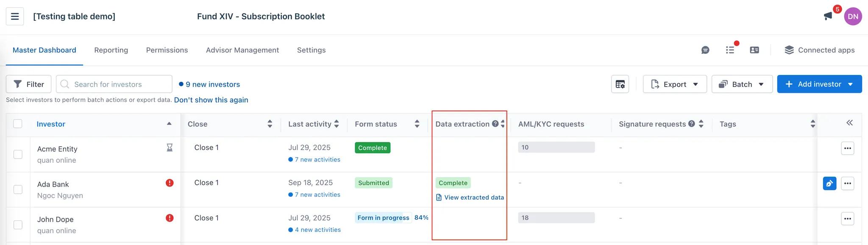868x245 pixels.
Task: Open the announcements megaphone icon
Action: (828, 16)
